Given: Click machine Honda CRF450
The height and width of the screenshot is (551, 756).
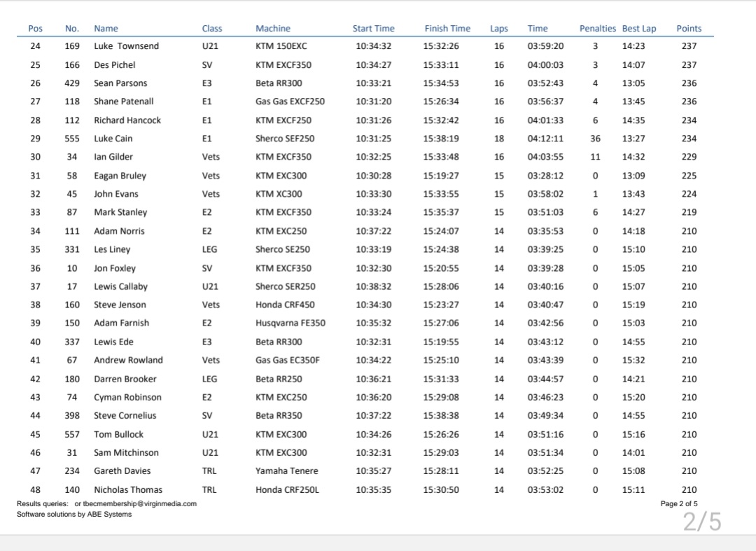Looking at the screenshot, I should 284,305.
